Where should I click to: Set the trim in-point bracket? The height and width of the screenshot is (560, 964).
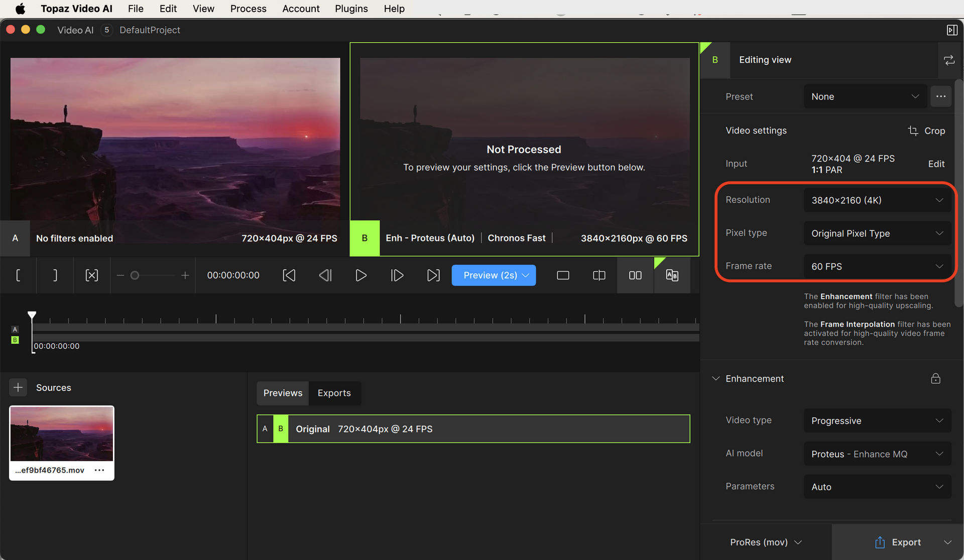pos(18,275)
